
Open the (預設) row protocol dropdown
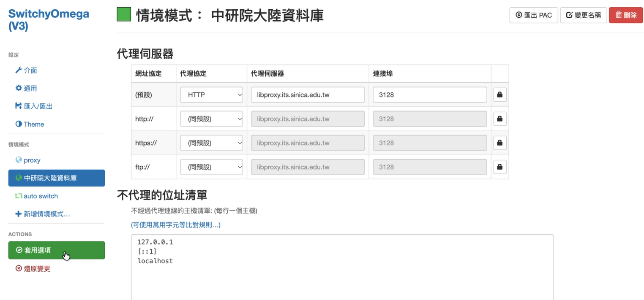coord(211,95)
